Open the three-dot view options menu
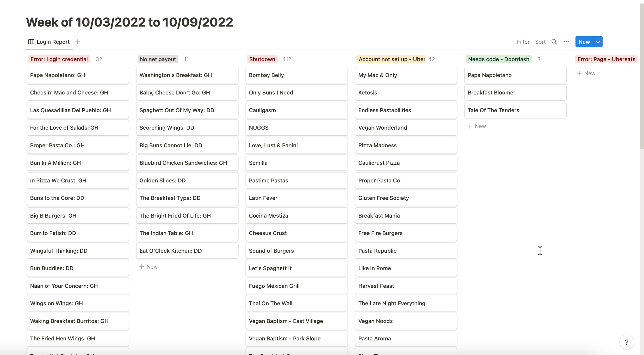Image resolution: width=644 pixels, height=355 pixels. coord(566,42)
